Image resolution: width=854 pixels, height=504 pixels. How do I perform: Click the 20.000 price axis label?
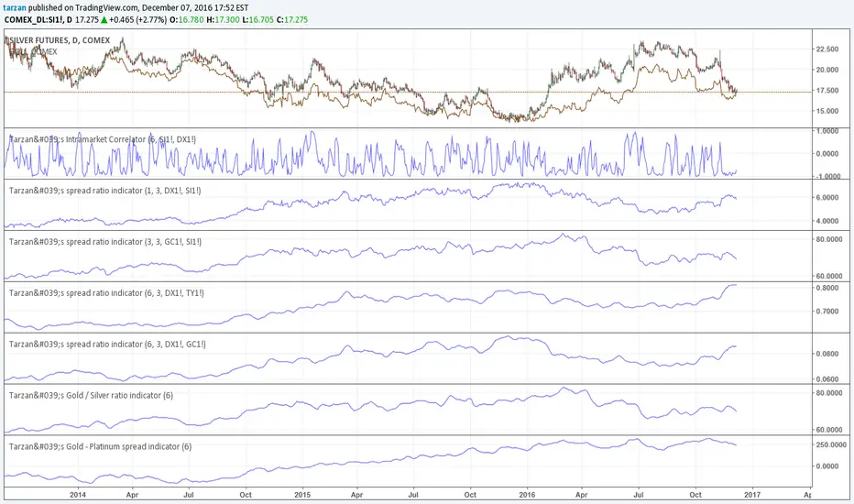(827, 70)
